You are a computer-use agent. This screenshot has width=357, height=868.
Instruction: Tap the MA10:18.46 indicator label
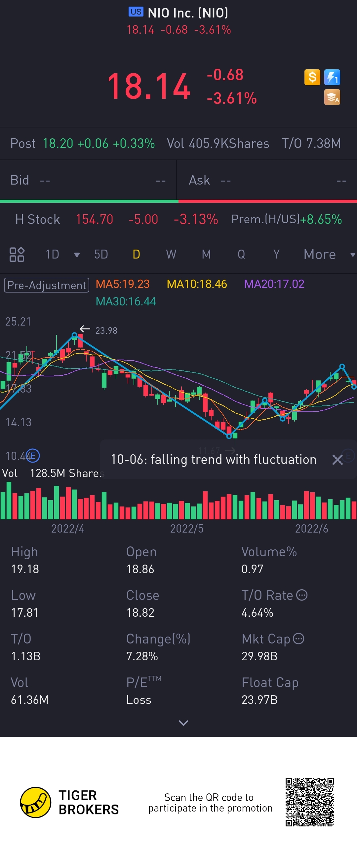click(x=197, y=284)
